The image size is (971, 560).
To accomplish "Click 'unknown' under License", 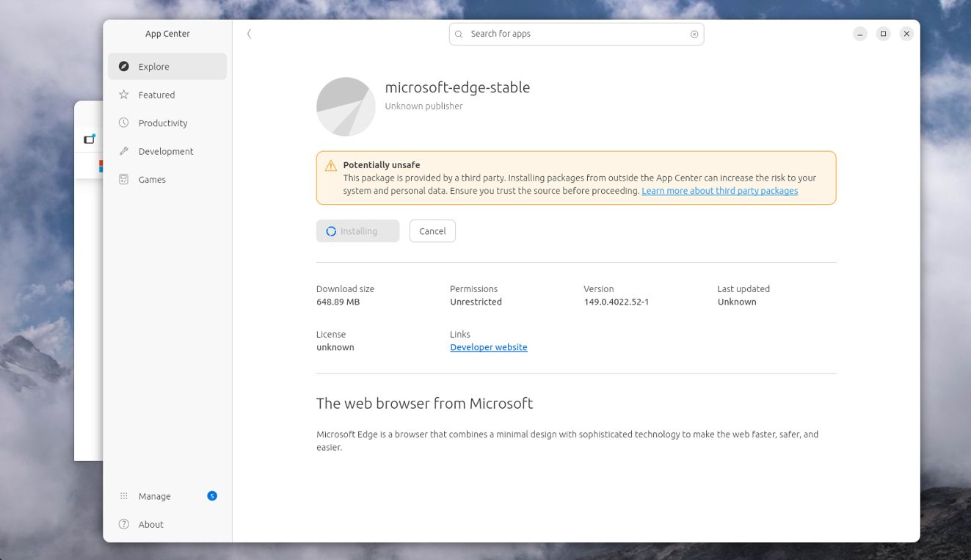I will [335, 347].
